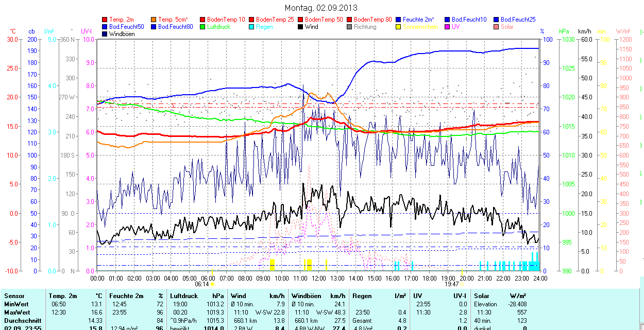Click the black Wind legend square
644x330 pixels.
[301, 27]
